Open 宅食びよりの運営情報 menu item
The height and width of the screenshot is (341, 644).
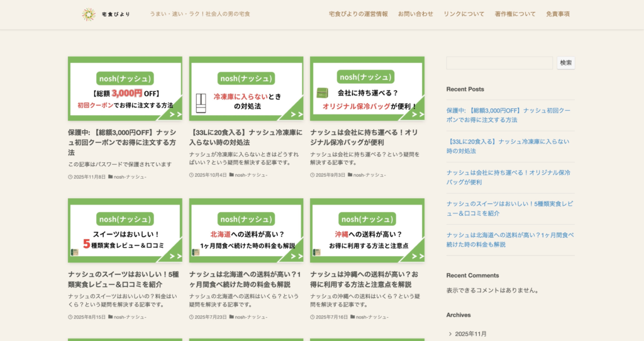pyautogui.click(x=358, y=14)
